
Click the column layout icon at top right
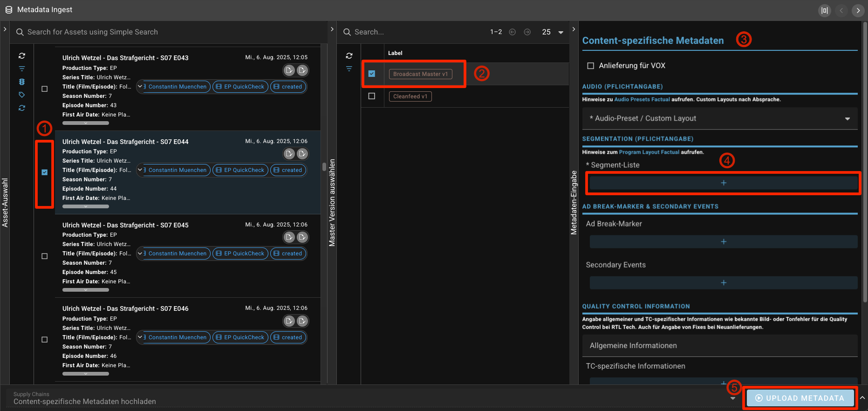[x=825, y=10]
